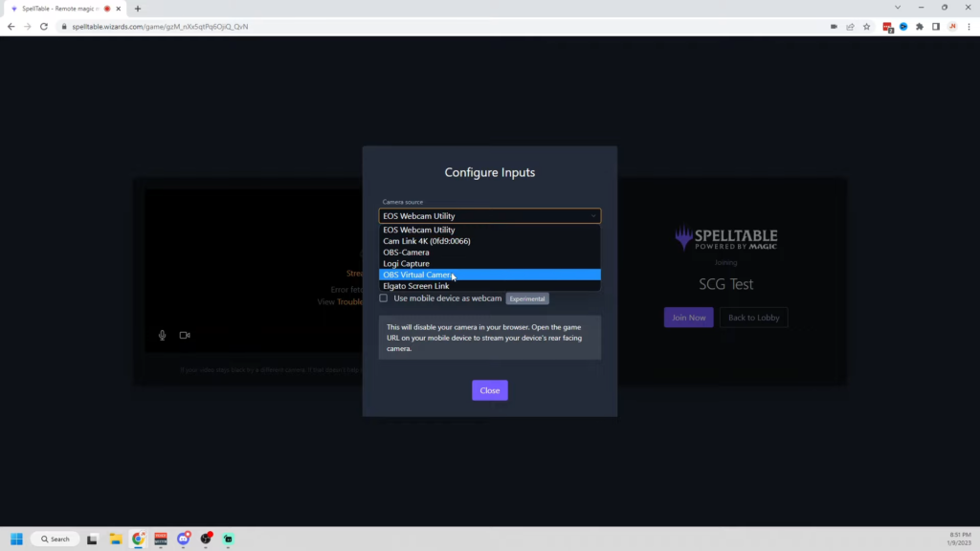The width and height of the screenshot is (980, 551).
Task: Open the taskbar clock and date
Action: pos(960,540)
